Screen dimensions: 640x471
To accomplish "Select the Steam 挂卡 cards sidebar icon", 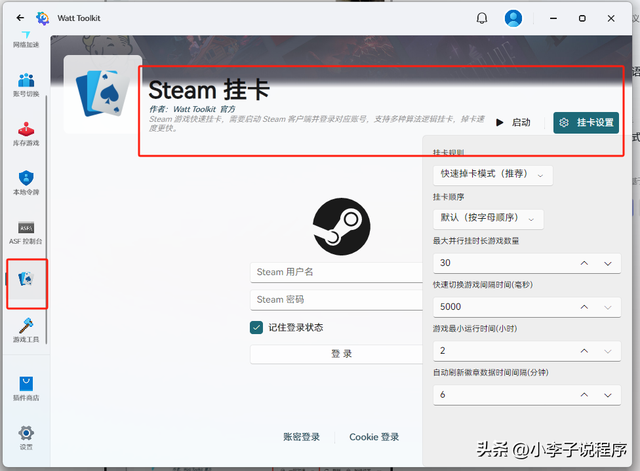I will tap(26, 279).
